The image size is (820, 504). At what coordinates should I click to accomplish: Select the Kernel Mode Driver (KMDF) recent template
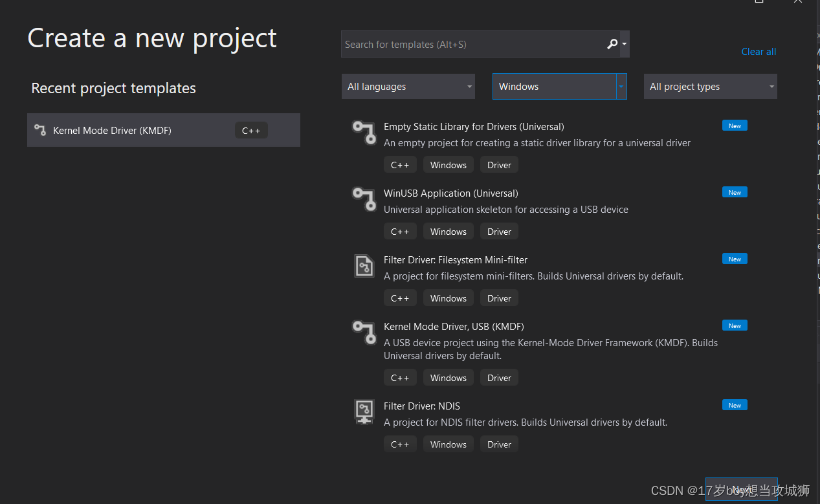[163, 130]
